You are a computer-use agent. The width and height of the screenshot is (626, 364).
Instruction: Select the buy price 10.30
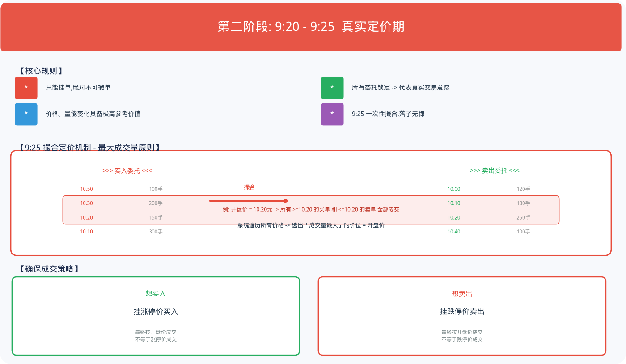point(87,203)
